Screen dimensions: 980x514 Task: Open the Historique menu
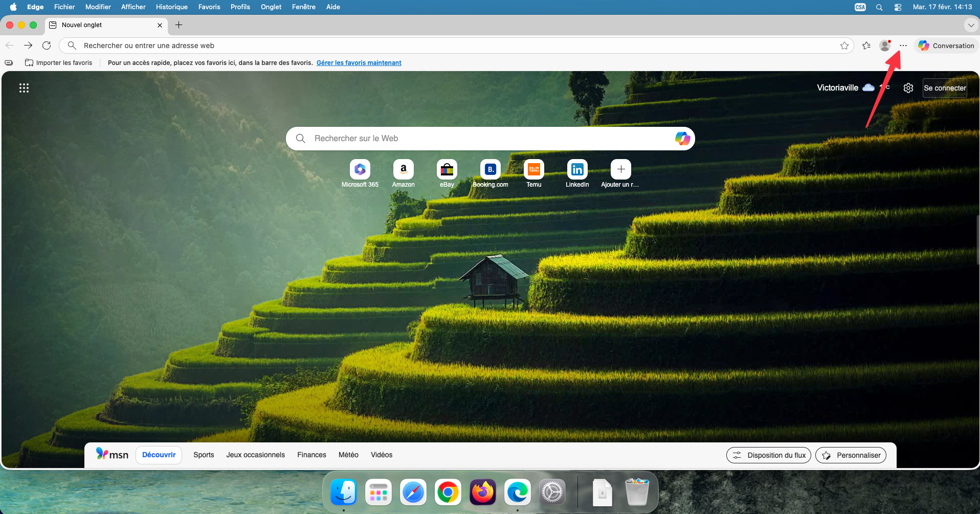point(171,7)
